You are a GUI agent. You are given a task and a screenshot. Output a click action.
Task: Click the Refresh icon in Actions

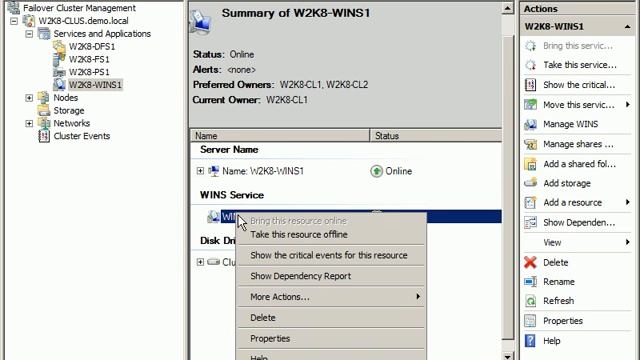(530, 301)
